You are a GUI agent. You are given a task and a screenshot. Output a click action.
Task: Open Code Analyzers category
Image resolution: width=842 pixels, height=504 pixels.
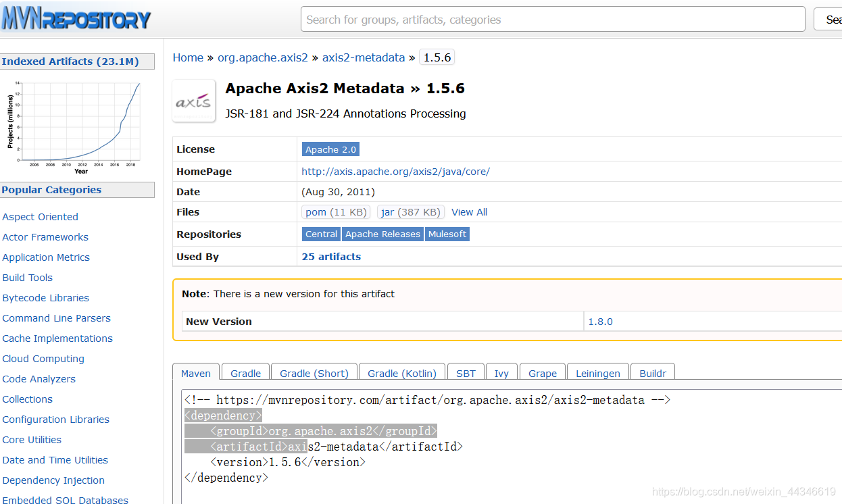coord(39,379)
